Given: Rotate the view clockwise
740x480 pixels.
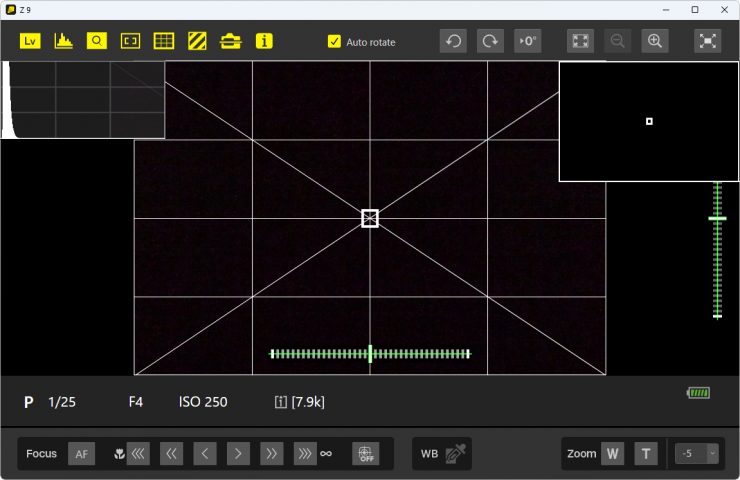Looking at the screenshot, I should tap(490, 41).
